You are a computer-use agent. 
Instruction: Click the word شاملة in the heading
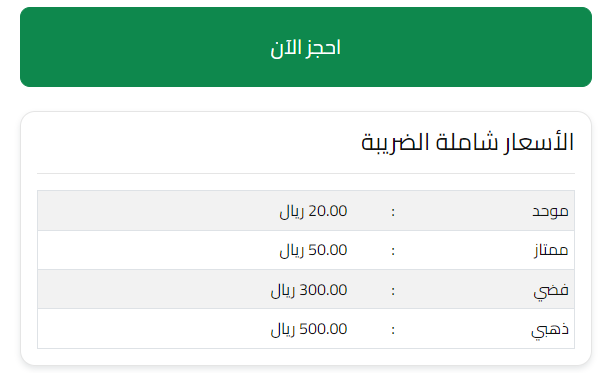pos(466,142)
